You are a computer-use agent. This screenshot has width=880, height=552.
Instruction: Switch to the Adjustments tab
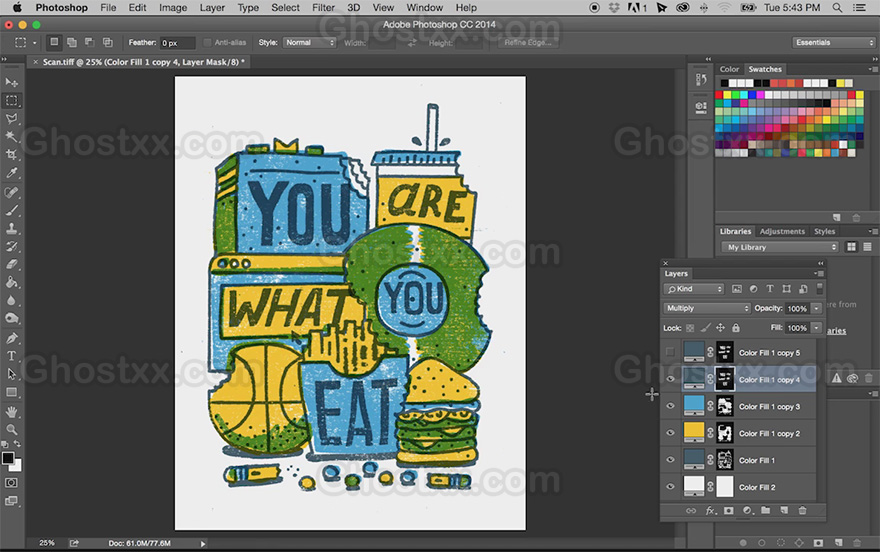click(782, 231)
